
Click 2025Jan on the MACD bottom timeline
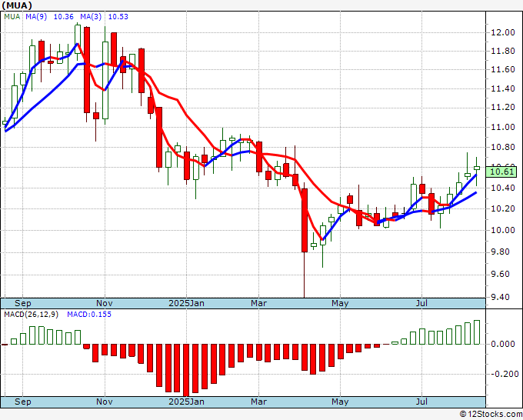[186, 402]
